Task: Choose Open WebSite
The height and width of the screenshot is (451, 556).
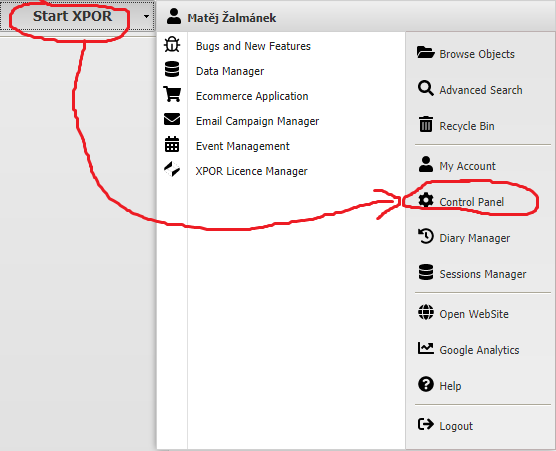Action: click(474, 314)
